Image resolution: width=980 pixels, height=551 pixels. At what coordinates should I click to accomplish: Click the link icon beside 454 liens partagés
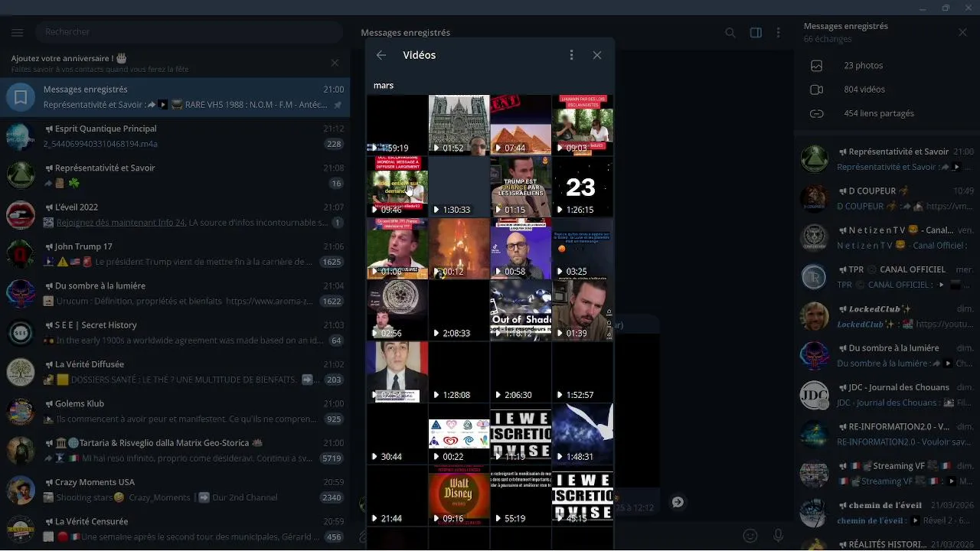tap(816, 113)
